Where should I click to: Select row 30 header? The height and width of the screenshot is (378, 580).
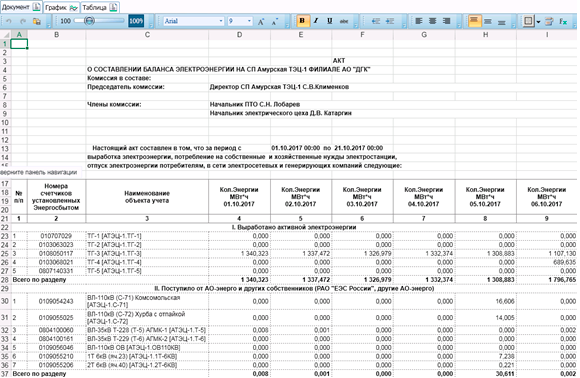click(5, 301)
